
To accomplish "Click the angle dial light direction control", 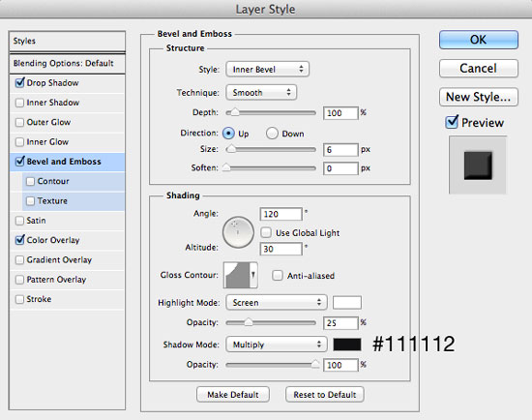I will 238,232.
